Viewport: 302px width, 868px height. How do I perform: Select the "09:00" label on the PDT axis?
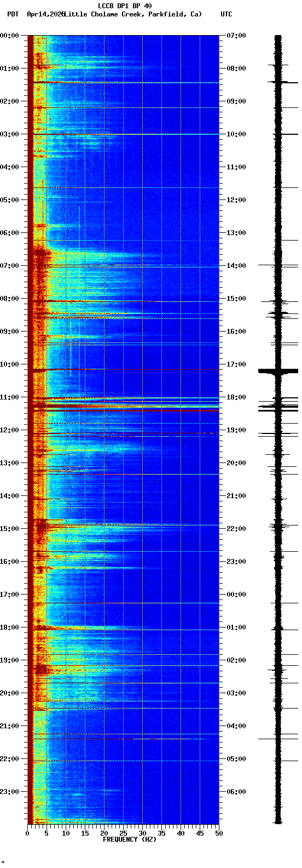coord(9,332)
